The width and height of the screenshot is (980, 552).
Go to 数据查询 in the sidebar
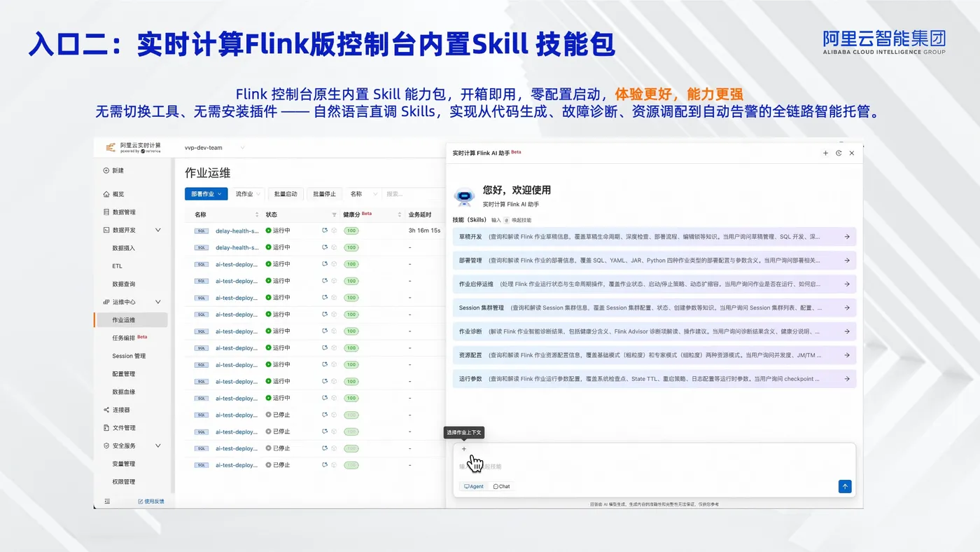(124, 284)
